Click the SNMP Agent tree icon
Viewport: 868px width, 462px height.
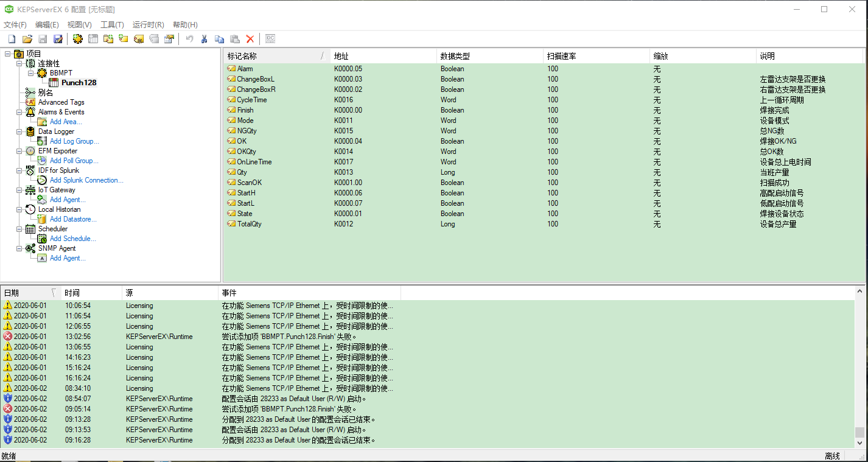coord(30,248)
